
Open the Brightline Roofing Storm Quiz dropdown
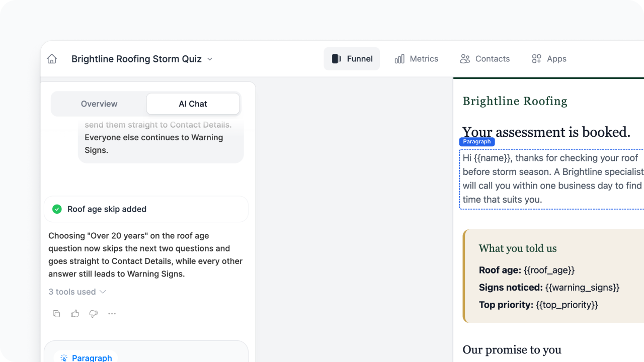pyautogui.click(x=142, y=59)
